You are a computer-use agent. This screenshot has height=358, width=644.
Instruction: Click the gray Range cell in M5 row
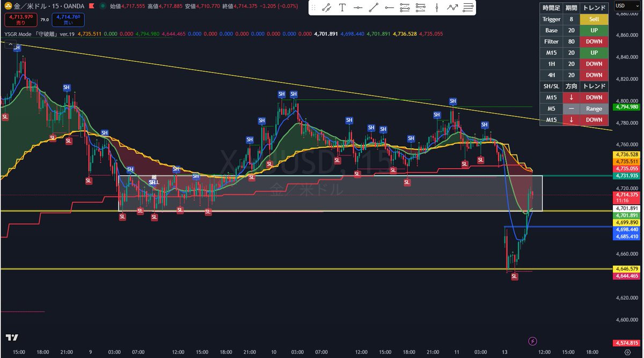pos(594,109)
